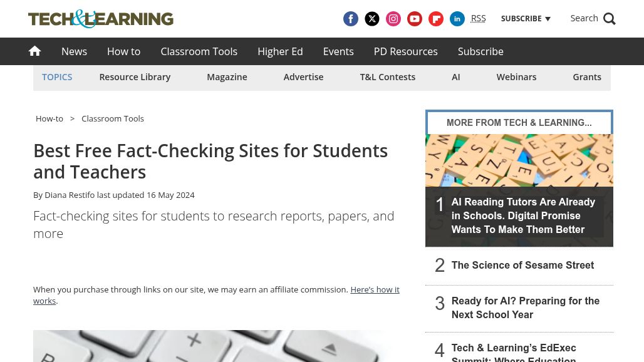Open the Webinars topic link
This screenshot has width=644, height=362.
tap(516, 77)
